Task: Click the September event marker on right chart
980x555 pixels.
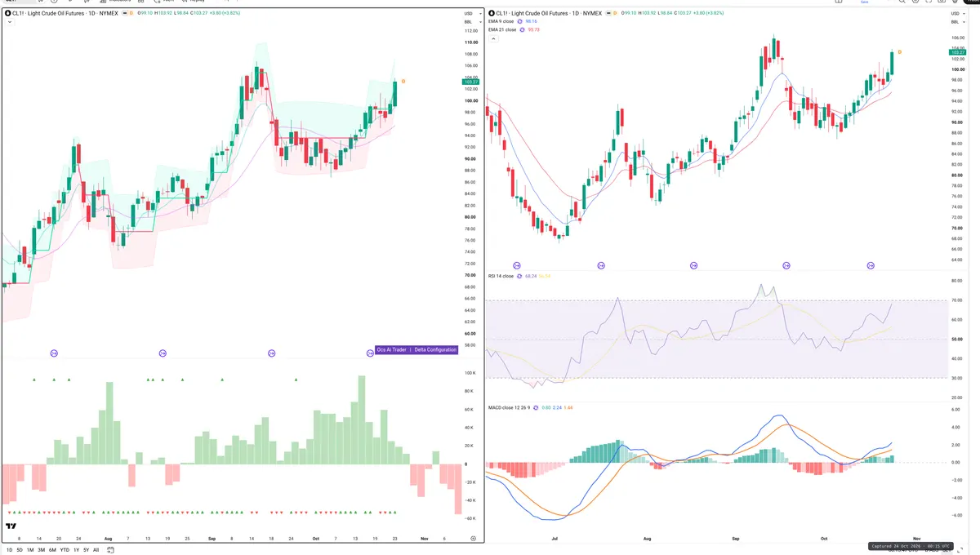Action: [x=786, y=265]
